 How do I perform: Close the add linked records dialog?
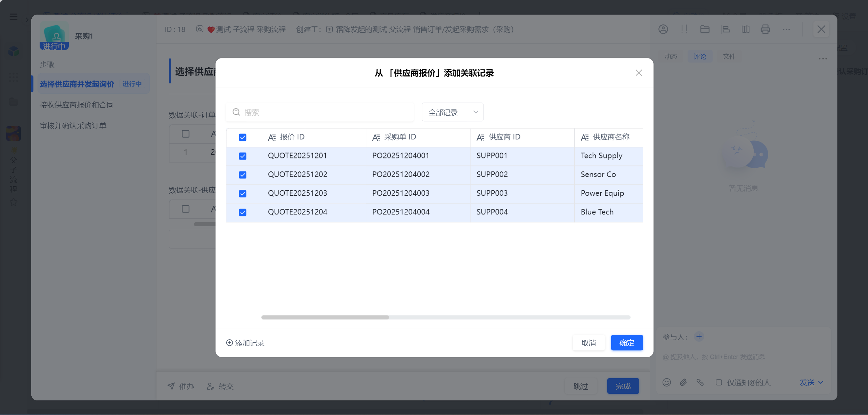pos(639,73)
